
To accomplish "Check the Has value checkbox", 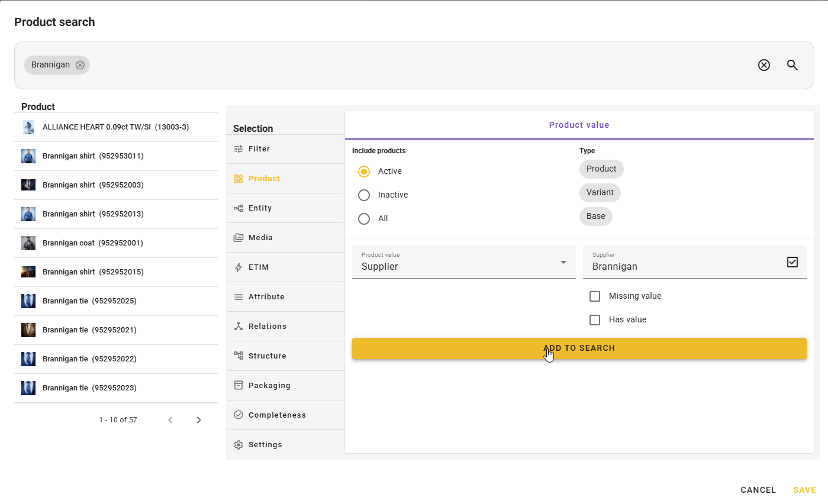I will pyautogui.click(x=595, y=320).
